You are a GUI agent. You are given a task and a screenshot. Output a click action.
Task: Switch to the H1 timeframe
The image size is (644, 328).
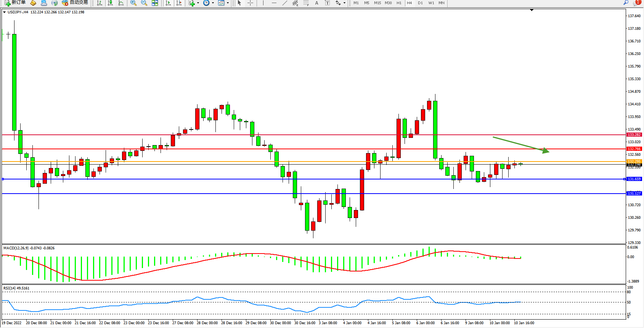pos(399,3)
